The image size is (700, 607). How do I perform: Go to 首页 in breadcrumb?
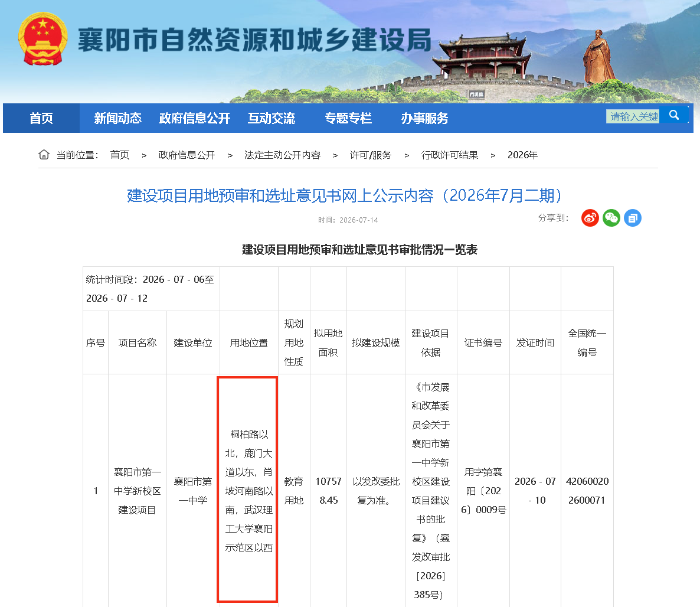coord(120,155)
